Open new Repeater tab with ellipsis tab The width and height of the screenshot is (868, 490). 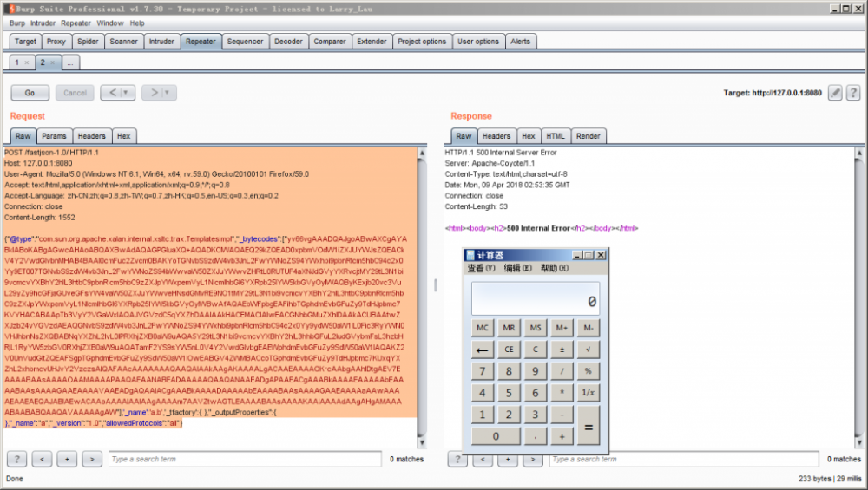coord(70,63)
